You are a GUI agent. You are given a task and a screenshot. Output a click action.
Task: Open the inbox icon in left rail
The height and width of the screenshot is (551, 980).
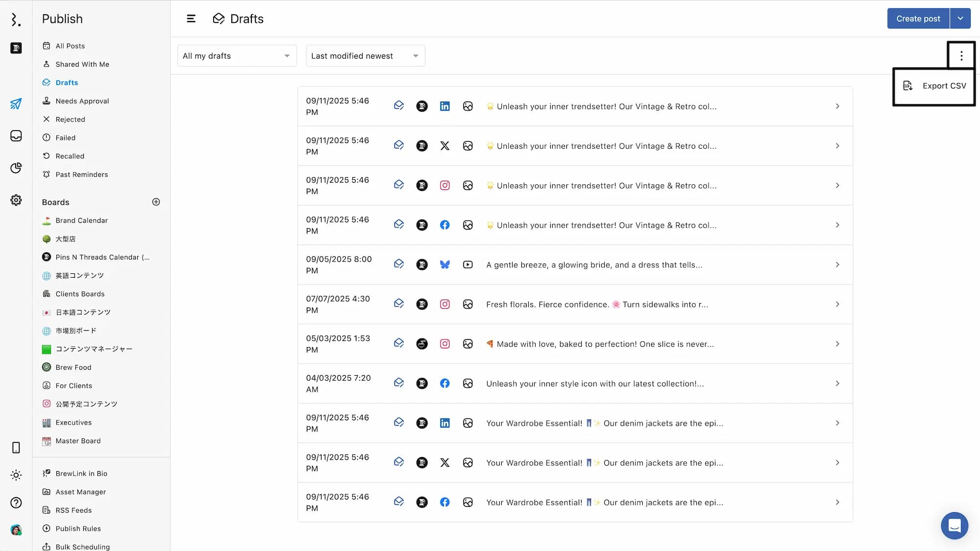pyautogui.click(x=16, y=136)
